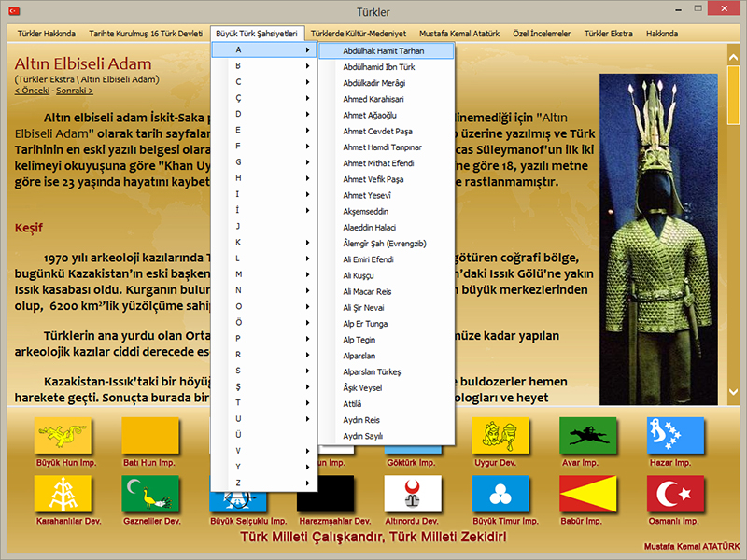Select the Babür Imp. flag
The image size is (747, 560).
tap(587, 494)
